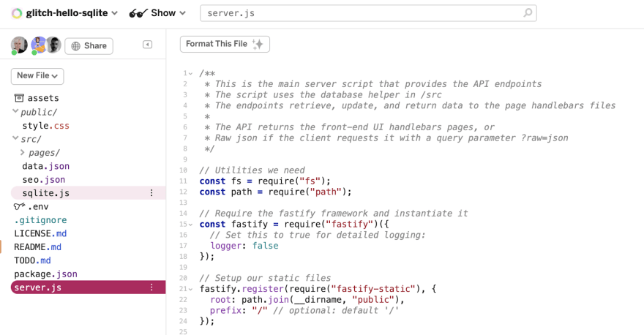Open style.css file
644x335 pixels.
[x=45, y=126]
